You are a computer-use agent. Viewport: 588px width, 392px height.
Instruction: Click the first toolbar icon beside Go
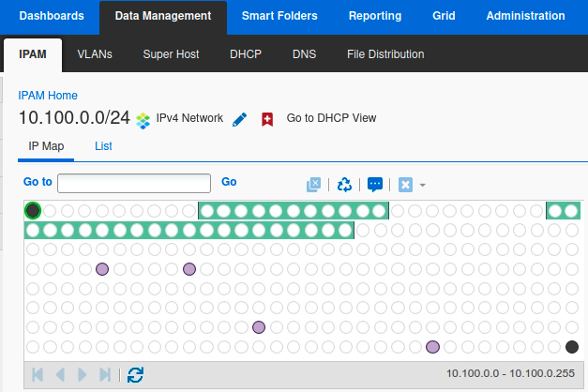click(x=315, y=185)
